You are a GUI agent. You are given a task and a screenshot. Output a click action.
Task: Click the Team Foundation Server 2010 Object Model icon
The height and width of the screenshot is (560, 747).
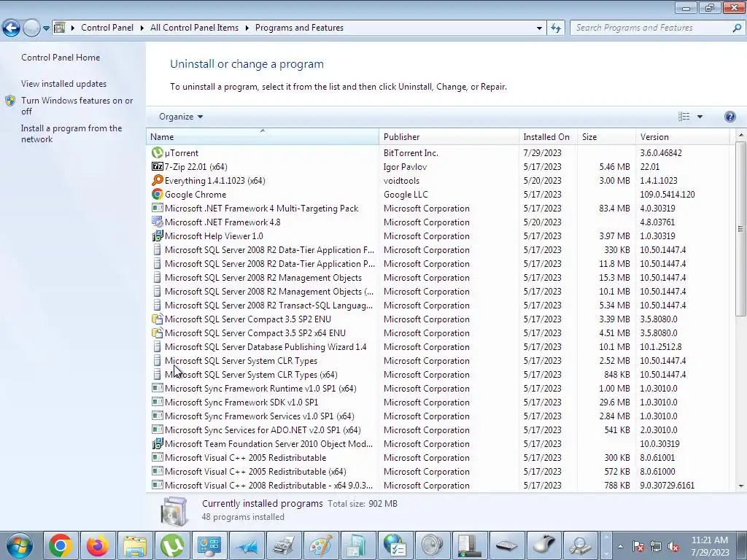[157, 444]
